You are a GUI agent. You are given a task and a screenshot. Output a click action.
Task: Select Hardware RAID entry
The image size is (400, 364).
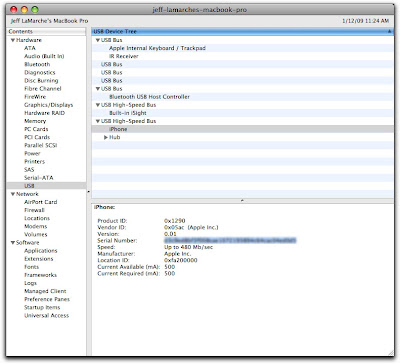tap(44, 113)
